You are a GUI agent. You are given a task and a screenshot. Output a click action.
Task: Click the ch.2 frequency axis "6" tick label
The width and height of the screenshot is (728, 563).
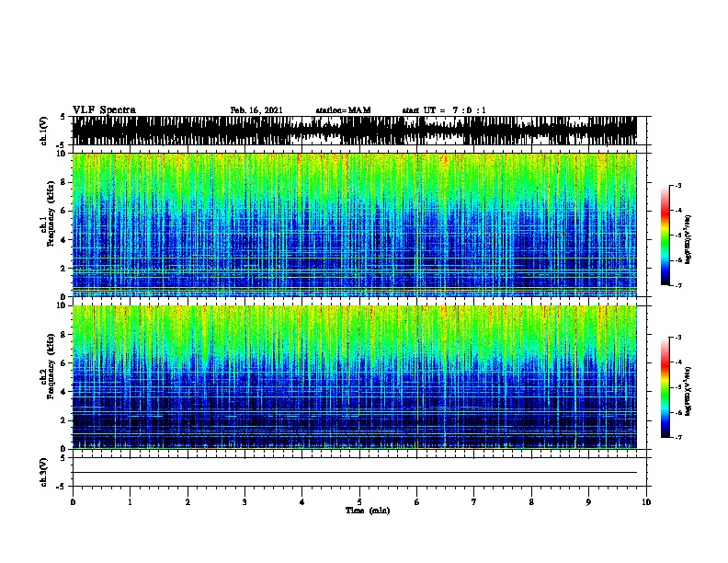tap(63, 363)
